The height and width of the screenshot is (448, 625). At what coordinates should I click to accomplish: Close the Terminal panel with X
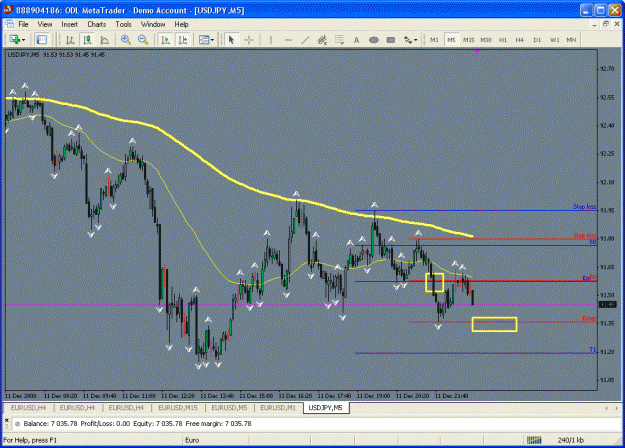click(6, 420)
